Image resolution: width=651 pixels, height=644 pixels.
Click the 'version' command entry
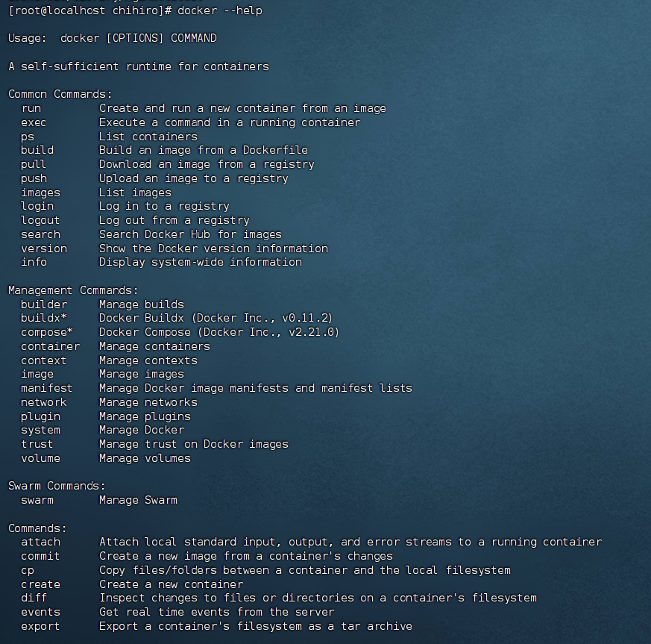[x=44, y=248]
